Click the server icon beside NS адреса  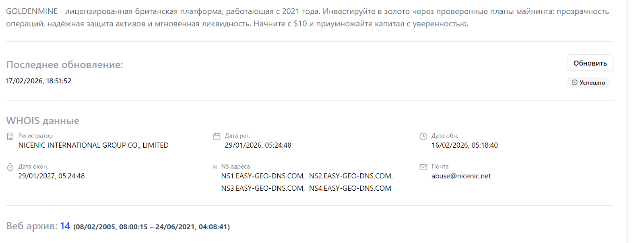215,167
